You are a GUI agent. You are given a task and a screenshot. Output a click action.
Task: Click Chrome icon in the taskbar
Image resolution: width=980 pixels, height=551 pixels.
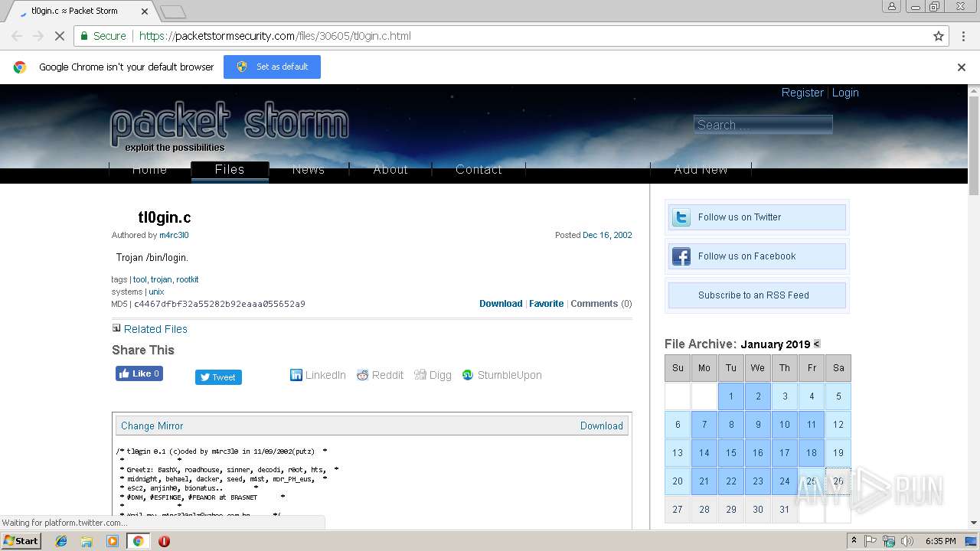[138, 541]
